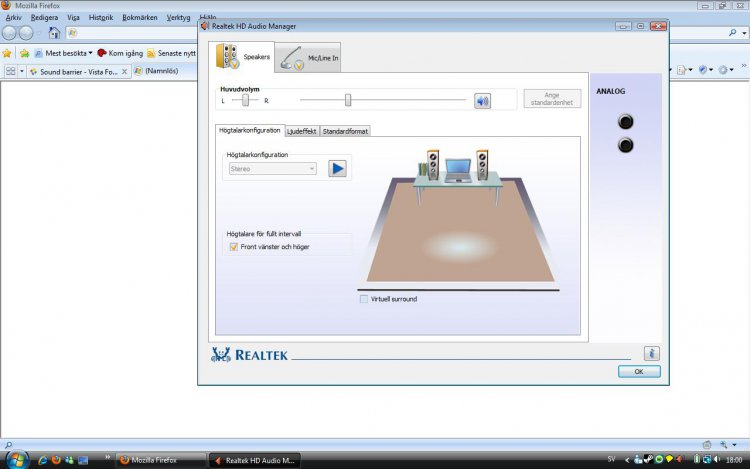The image size is (750, 469).
Task: Uncheck Front vänster och höger checkbox
Action: tap(233, 247)
